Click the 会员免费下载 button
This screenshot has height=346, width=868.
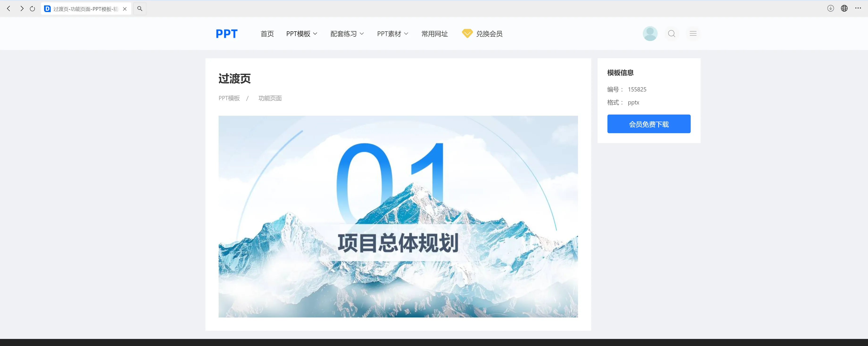point(649,124)
